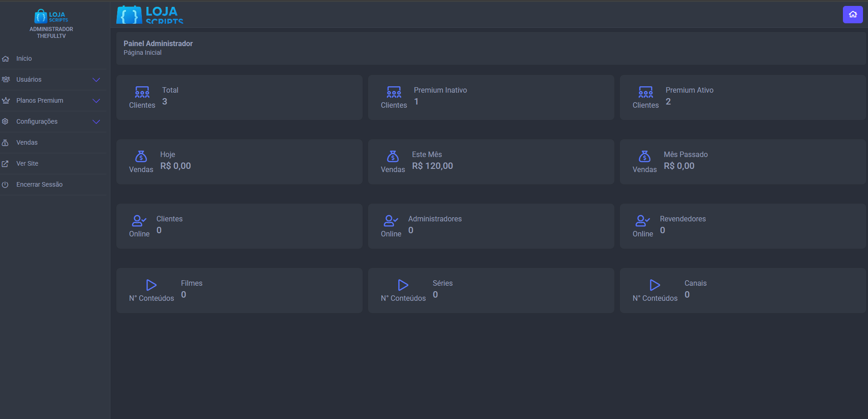The height and width of the screenshot is (419, 868).
Task: Click the purple home button in header
Action: [852, 15]
